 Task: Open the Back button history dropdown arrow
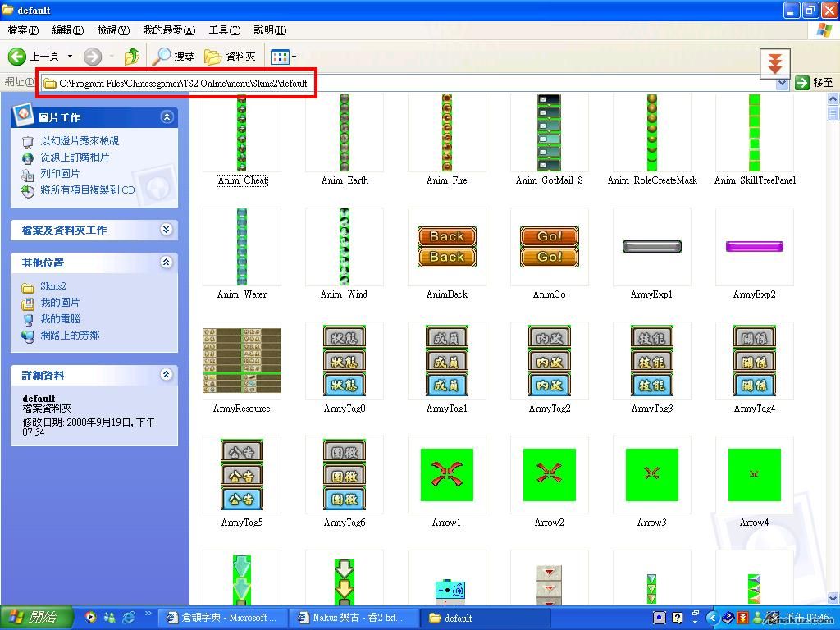71,57
